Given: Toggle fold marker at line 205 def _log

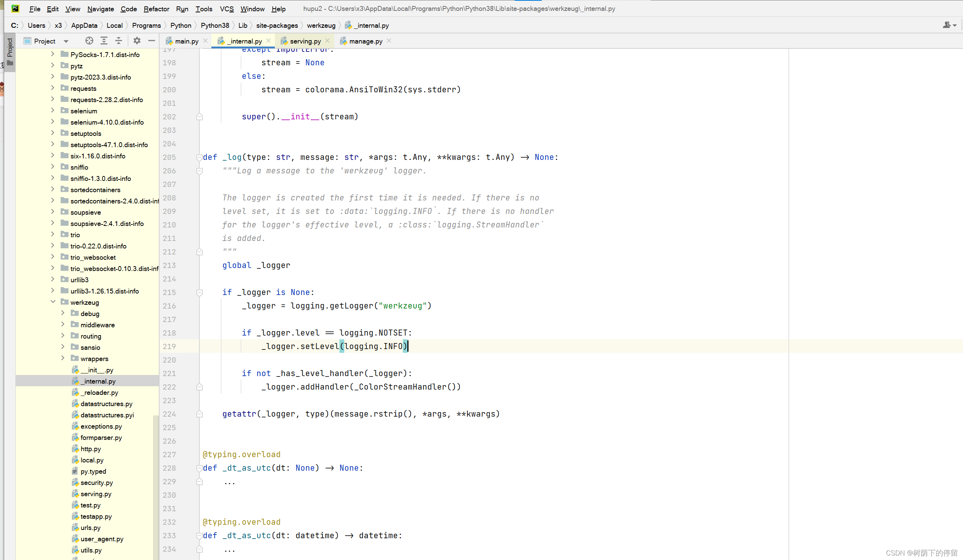Looking at the screenshot, I should coord(199,157).
